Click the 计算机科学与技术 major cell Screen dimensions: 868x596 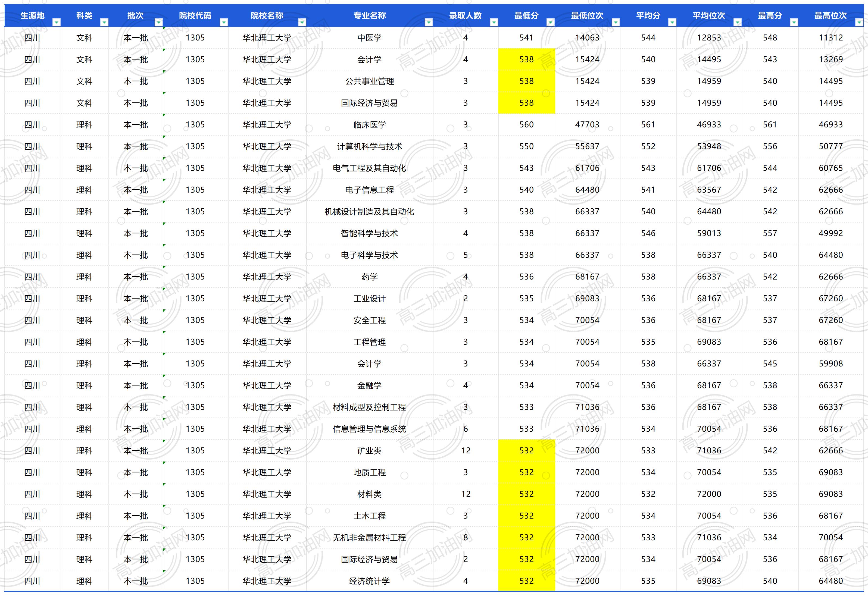click(369, 146)
